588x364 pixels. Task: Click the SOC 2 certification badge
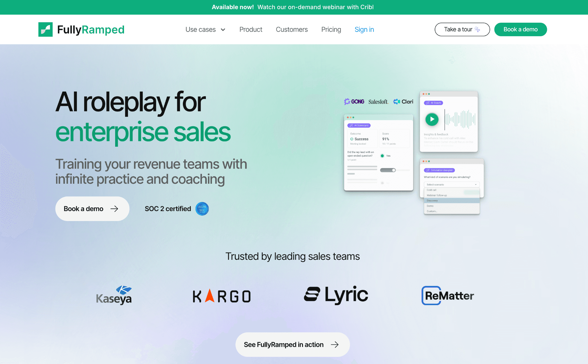202,209
